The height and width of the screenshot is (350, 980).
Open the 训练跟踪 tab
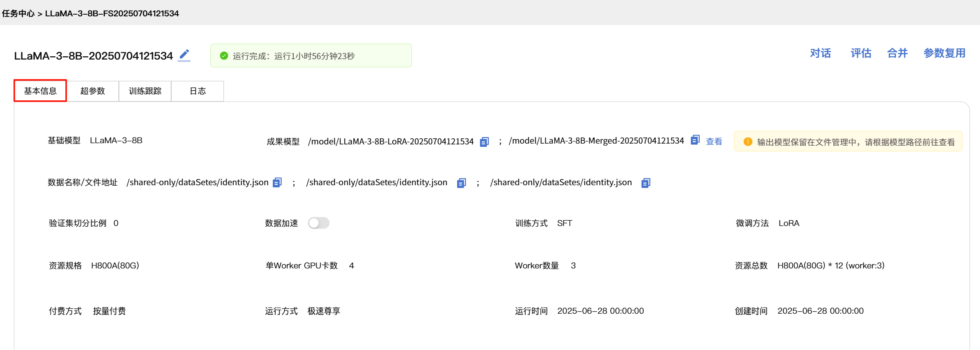tap(145, 91)
